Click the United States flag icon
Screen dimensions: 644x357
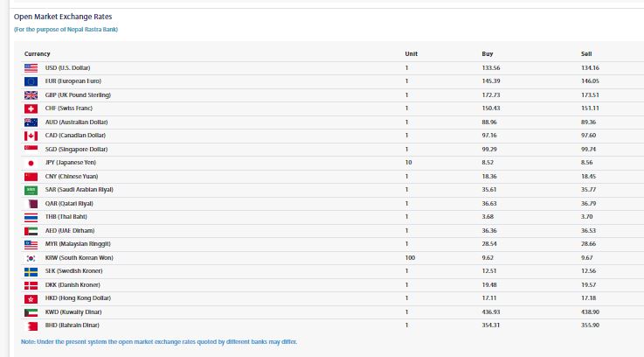coord(31,67)
